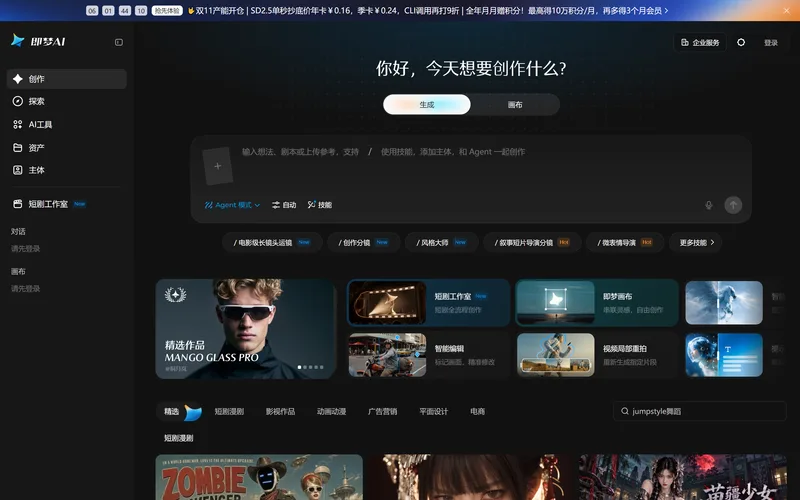
Task: Select the 叙事短片导演分镜 skill chip
Action: [x=532, y=242]
